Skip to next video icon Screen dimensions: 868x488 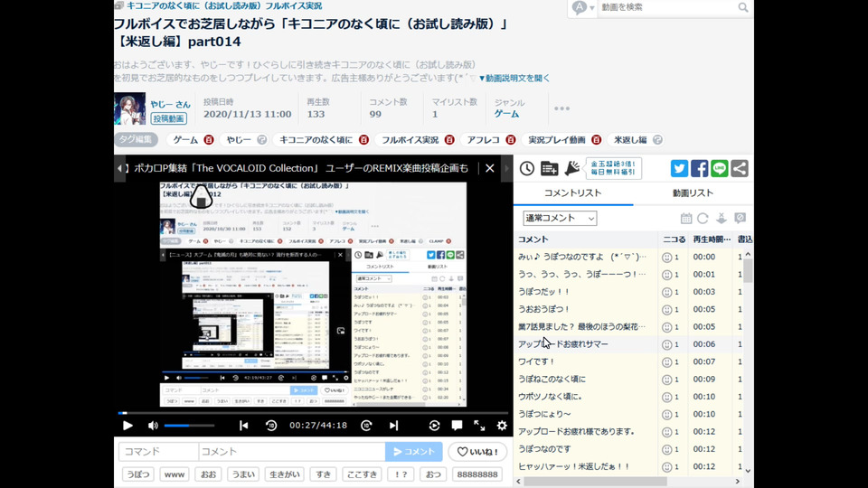click(x=393, y=426)
